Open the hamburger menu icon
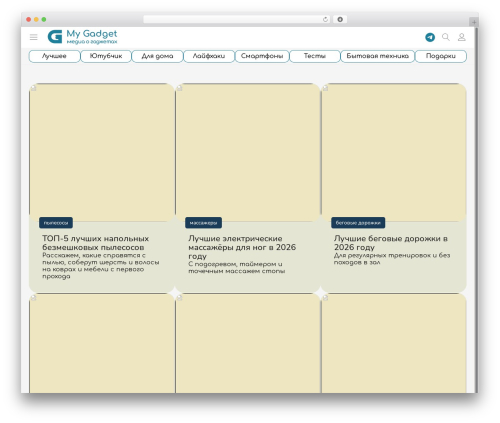The width and height of the screenshot is (500, 423). pos(34,37)
